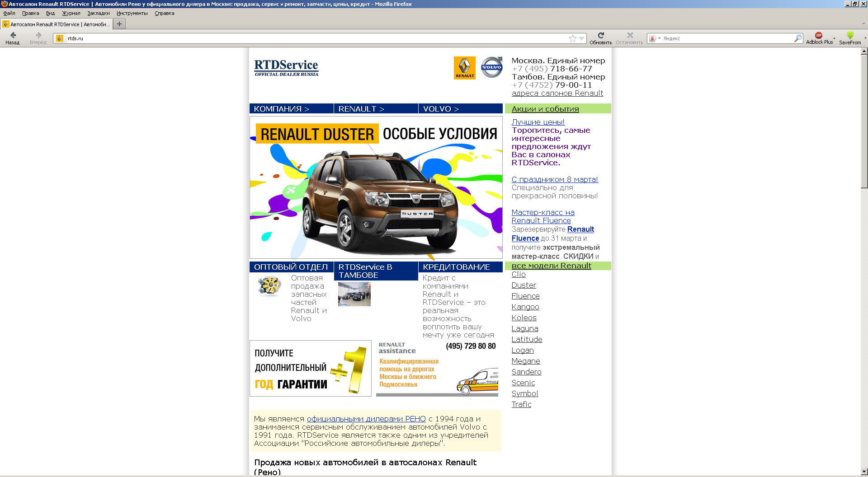Click the Tambov showroom thumbnail photo

[x=354, y=294]
